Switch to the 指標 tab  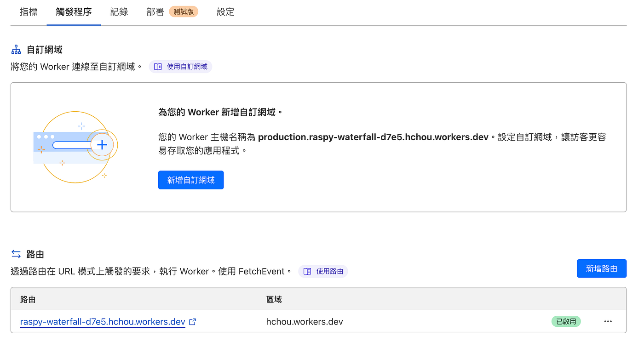tap(29, 12)
